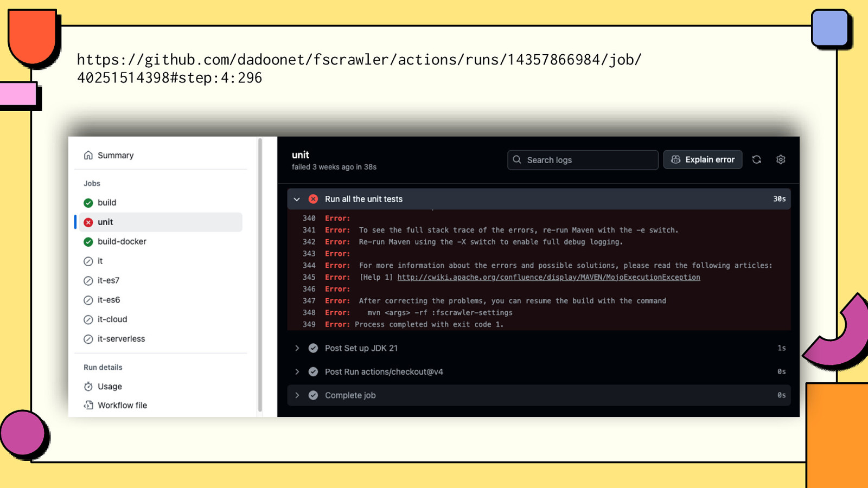The height and width of the screenshot is (488, 868).
Task: Click the 'Run details' section heading
Action: [x=103, y=367]
